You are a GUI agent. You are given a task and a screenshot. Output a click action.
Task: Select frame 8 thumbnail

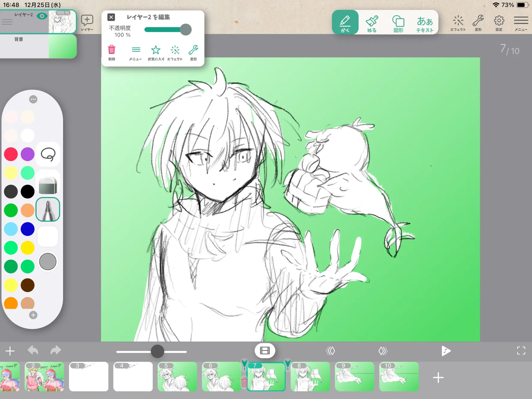(x=311, y=377)
